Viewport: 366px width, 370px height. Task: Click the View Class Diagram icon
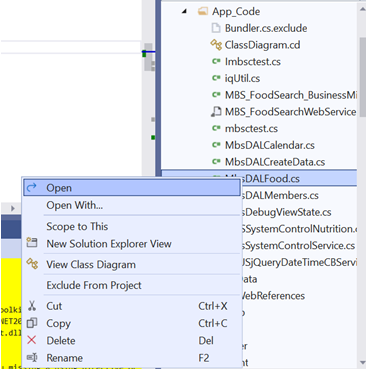[x=32, y=264]
